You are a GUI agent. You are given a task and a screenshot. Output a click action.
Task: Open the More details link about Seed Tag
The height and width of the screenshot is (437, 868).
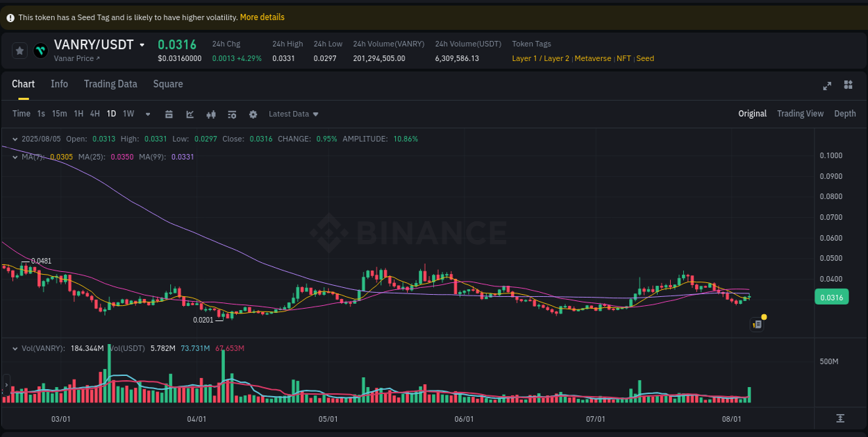point(262,17)
